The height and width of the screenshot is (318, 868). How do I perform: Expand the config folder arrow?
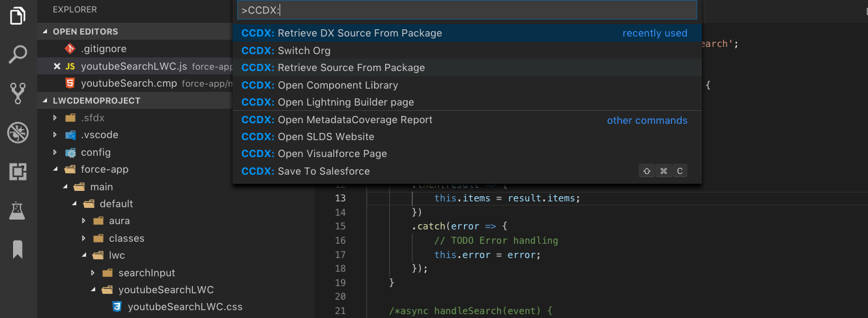point(55,152)
